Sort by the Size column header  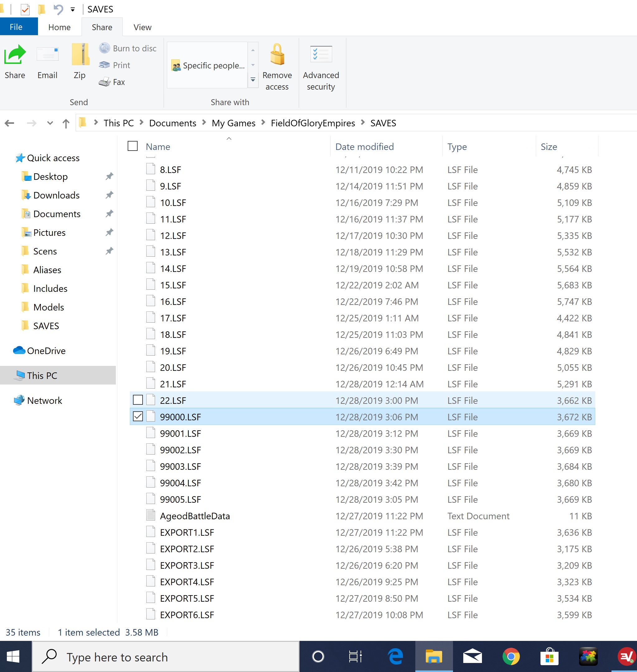(549, 147)
